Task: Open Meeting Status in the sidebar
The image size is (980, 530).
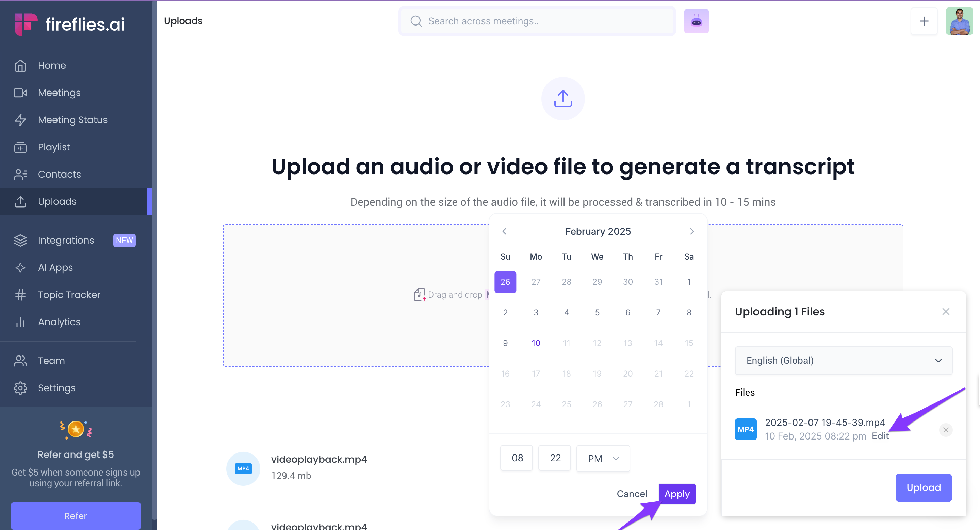Action: coord(73,120)
